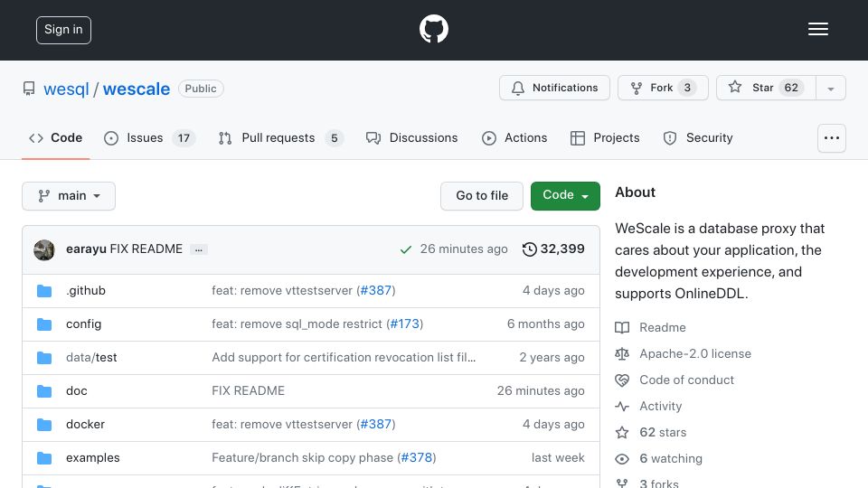Click the Fork count 3 badge
868x488 pixels.
point(687,88)
